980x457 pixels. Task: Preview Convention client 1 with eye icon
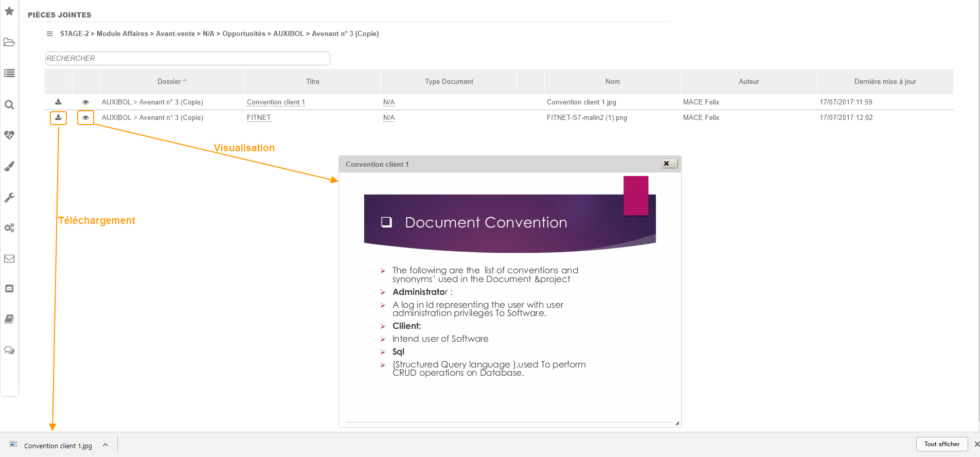(85, 102)
